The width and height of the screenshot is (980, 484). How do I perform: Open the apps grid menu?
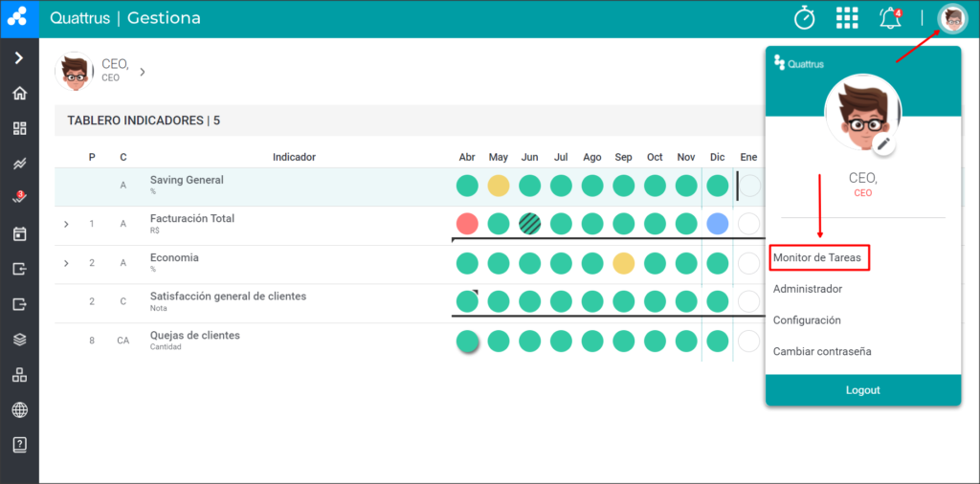[x=847, y=18]
